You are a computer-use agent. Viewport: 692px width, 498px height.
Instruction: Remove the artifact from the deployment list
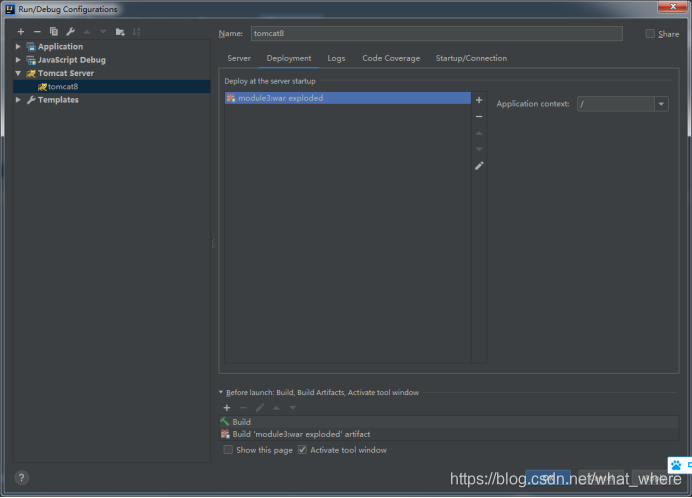pyautogui.click(x=479, y=117)
